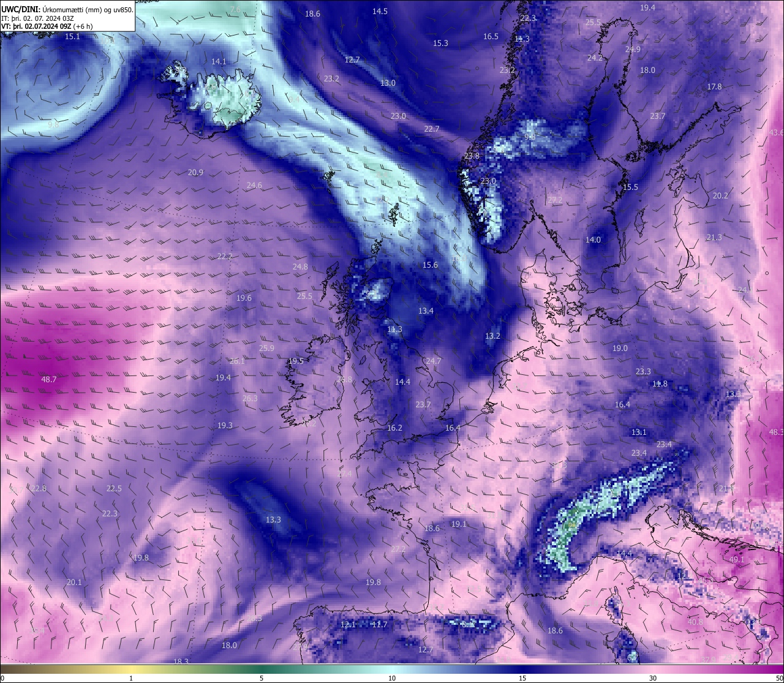Click the 20.2 value label
This screenshot has width=784, height=683.
(x=720, y=195)
